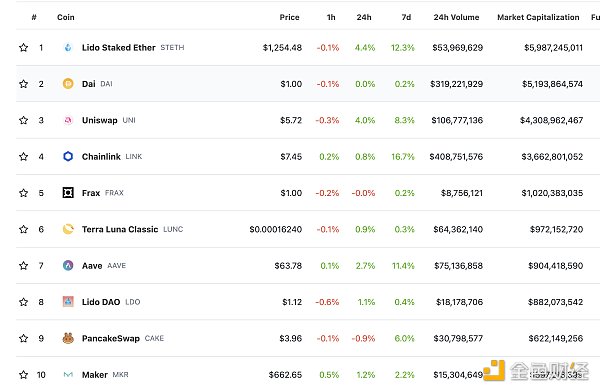Click the Frax coin logo
The height and width of the screenshot is (392, 600).
pyautogui.click(x=68, y=193)
